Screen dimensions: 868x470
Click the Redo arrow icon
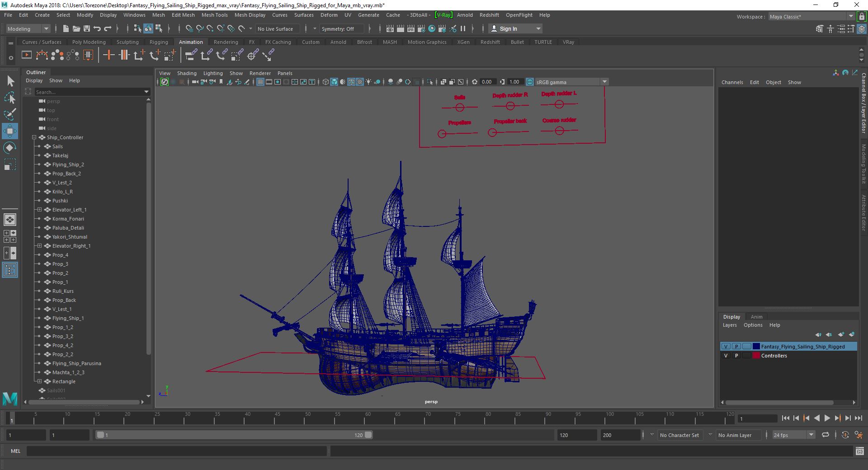[x=108, y=28]
